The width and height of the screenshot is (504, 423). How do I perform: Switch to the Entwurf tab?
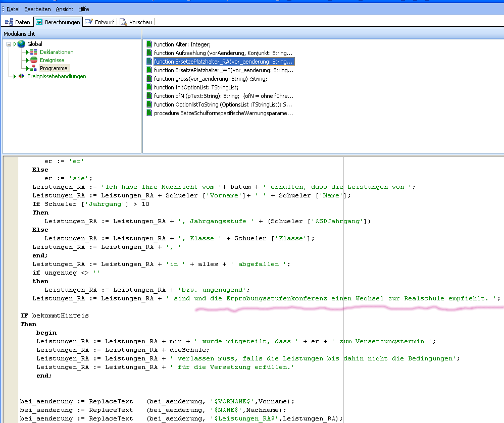click(x=99, y=22)
